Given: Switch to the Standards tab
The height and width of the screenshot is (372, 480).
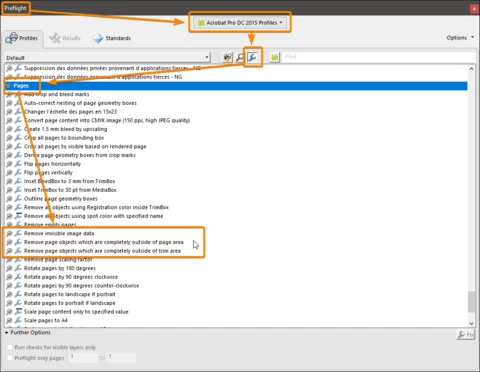Looking at the screenshot, I should (112, 38).
